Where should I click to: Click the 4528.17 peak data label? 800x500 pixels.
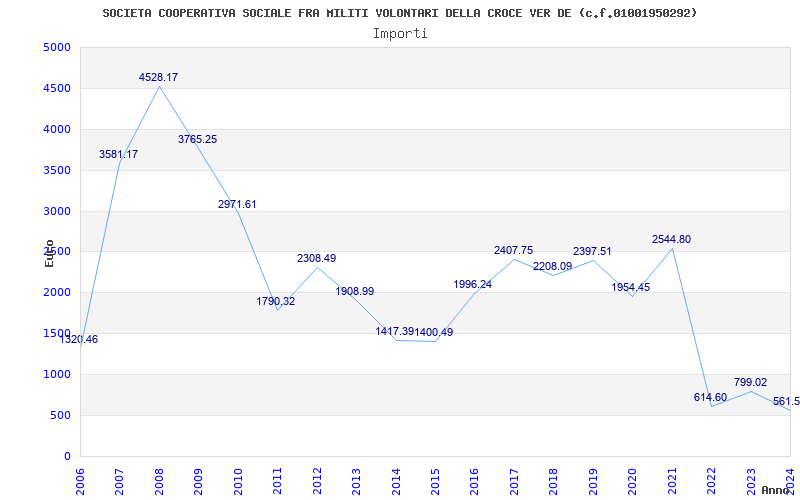(x=158, y=78)
